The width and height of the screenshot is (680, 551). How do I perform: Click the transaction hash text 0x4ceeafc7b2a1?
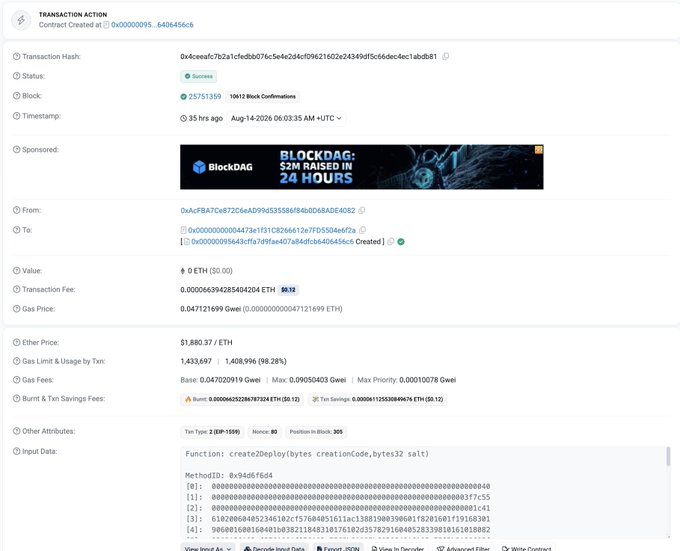[x=308, y=56]
